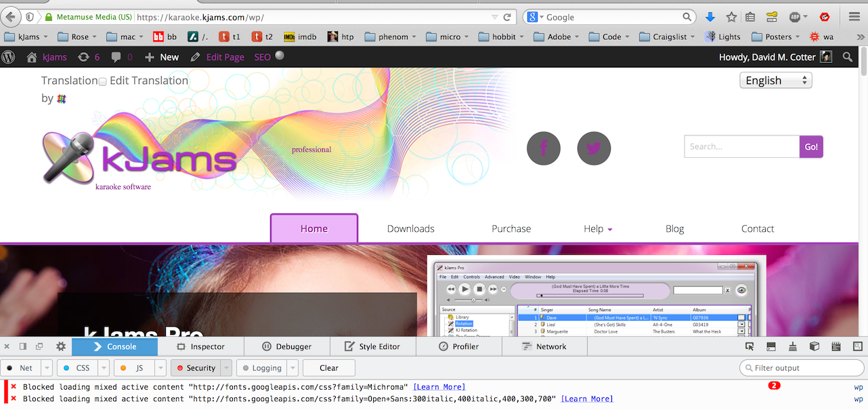Toggle the Net console filter
Viewport: 868px width, 410px height.
[x=20, y=368]
